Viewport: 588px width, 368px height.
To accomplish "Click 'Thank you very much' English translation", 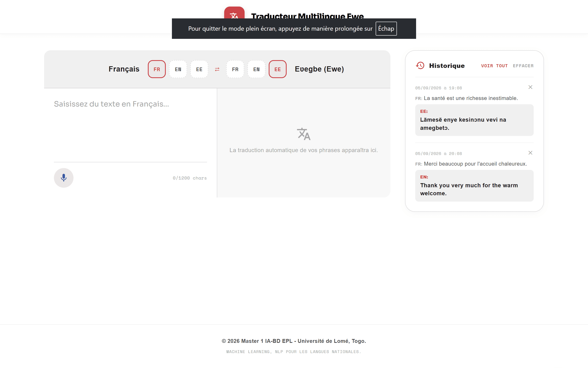I will 474,185.
